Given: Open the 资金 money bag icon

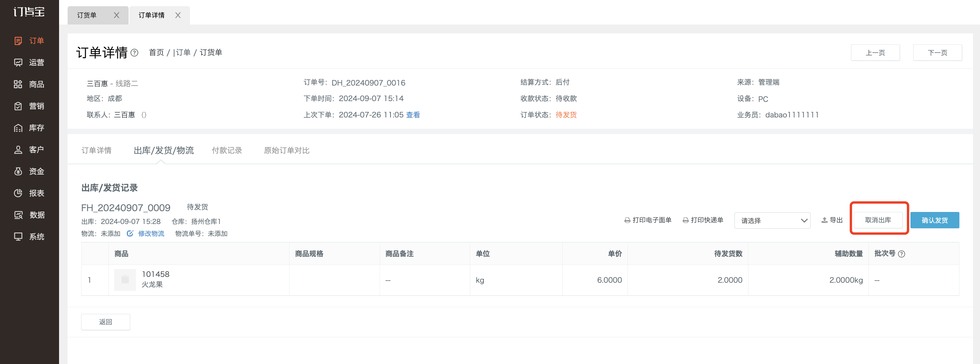Looking at the screenshot, I should (x=18, y=171).
